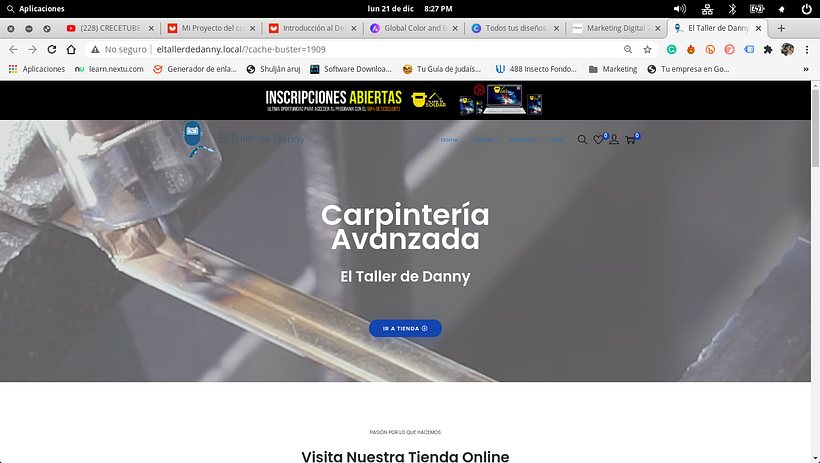Switch to Mi Proyecto del curso tab
Viewport: 820px width, 463px height.
click(212, 28)
